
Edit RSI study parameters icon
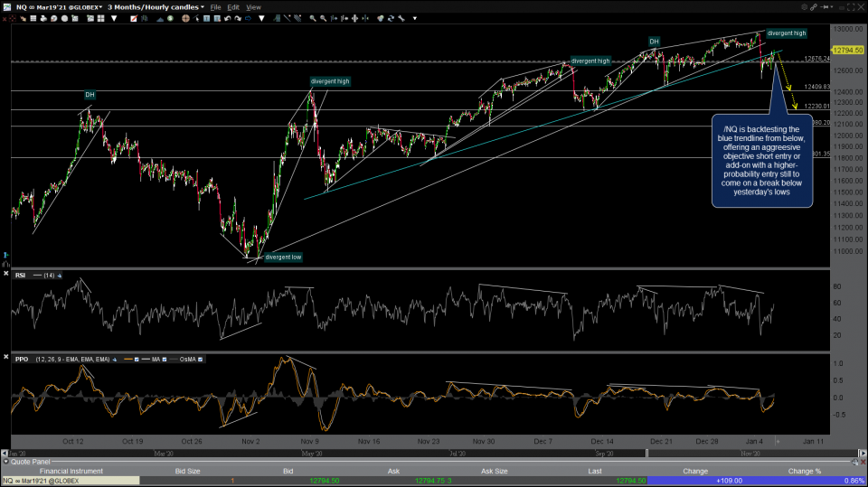60,275
